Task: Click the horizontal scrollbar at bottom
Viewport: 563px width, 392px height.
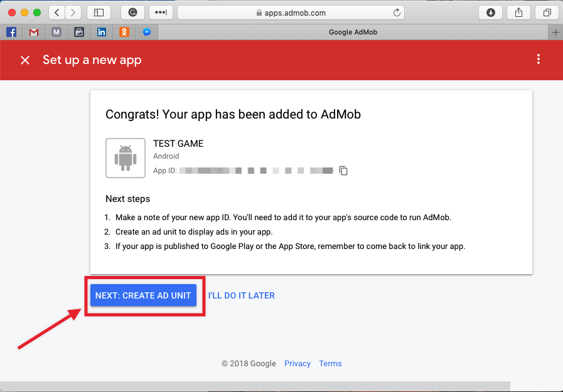Action: coord(255,386)
